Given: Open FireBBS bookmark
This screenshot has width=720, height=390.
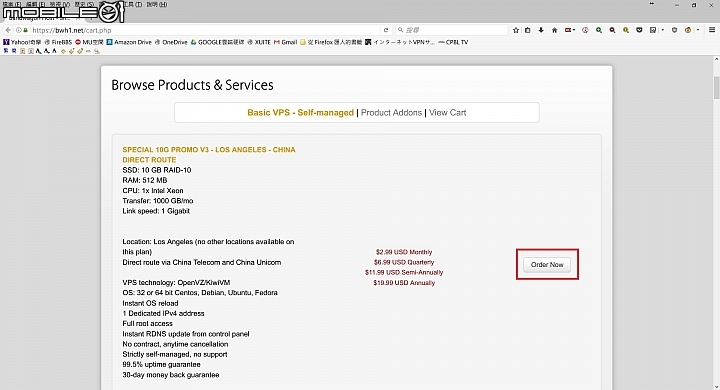Looking at the screenshot, I should [58, 42].
